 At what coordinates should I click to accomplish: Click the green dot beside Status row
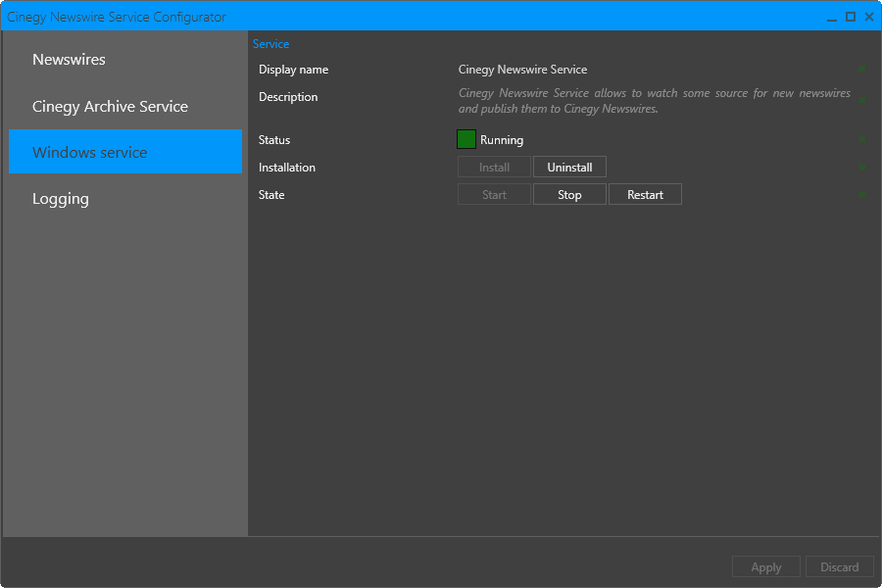[862, 139]
